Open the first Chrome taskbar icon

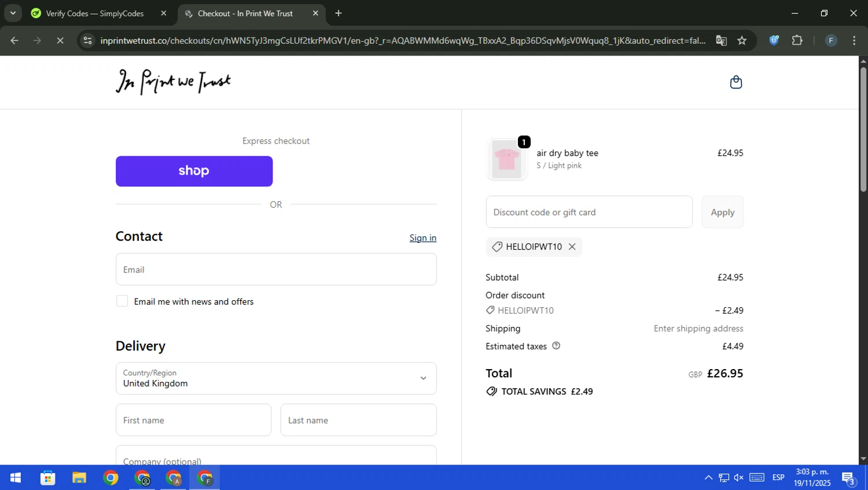(x=111, y=478)
